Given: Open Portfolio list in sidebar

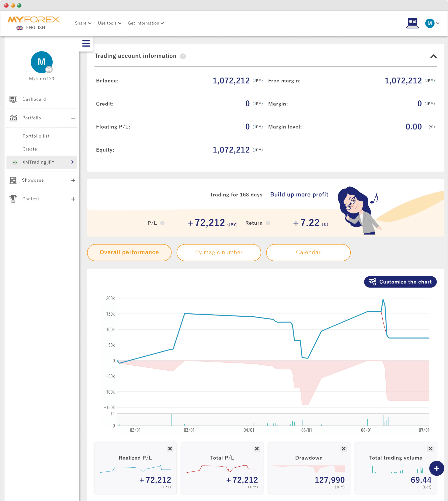Looking at the screenshot, I should pos(36,136).
